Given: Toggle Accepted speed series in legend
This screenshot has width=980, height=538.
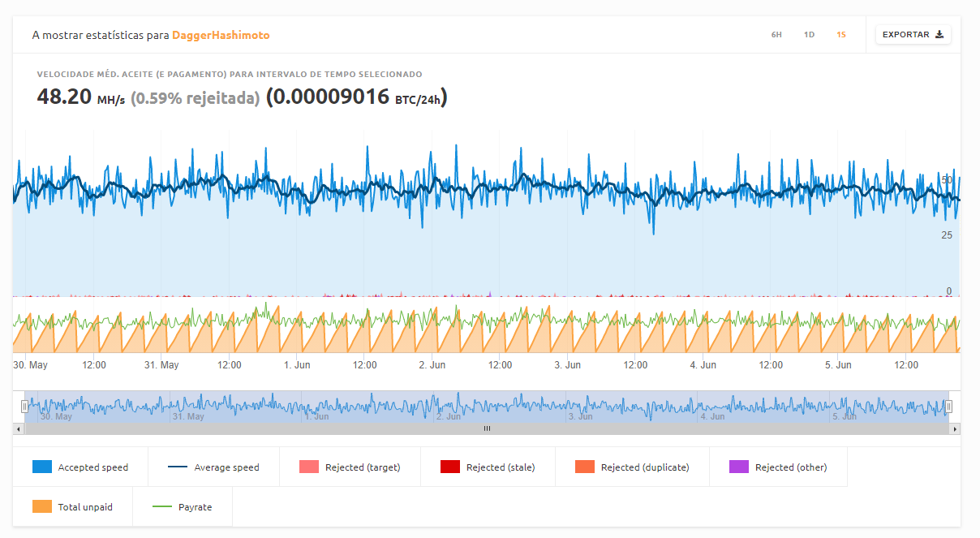Looking at the screenshot, I should 80,467.
